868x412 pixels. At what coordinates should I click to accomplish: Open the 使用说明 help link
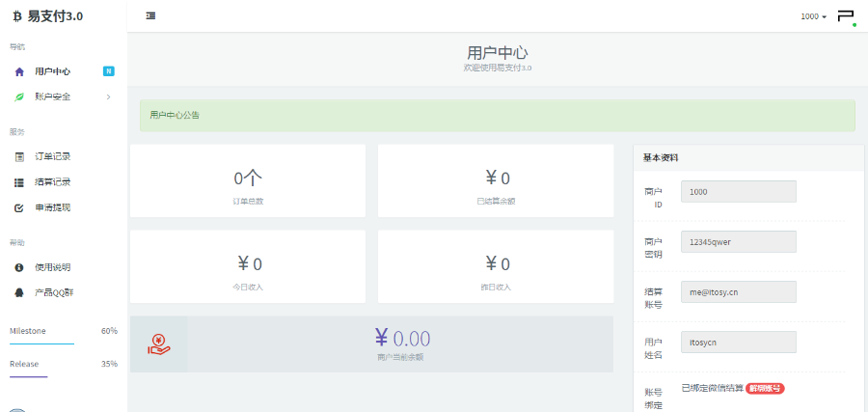point(52,267)
